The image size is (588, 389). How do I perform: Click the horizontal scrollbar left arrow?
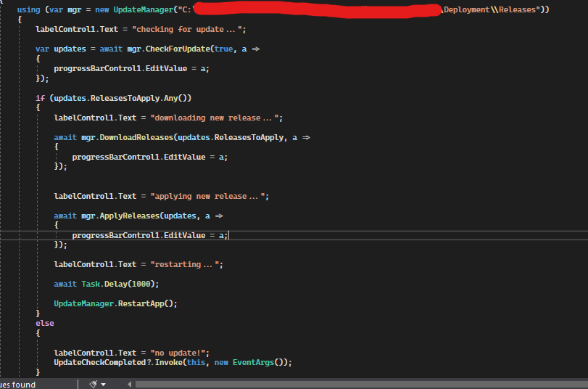pos(129,384)
